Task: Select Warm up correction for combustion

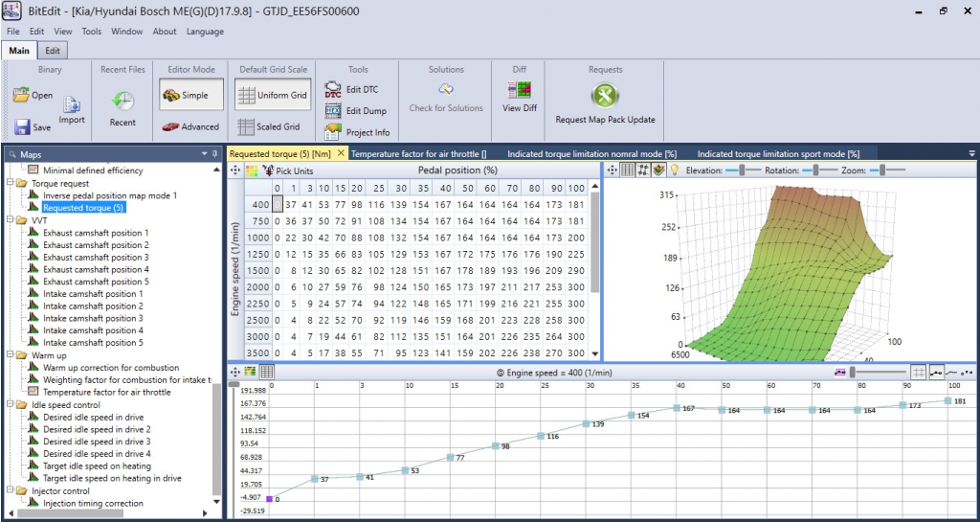Action: (x=111, y=368)
